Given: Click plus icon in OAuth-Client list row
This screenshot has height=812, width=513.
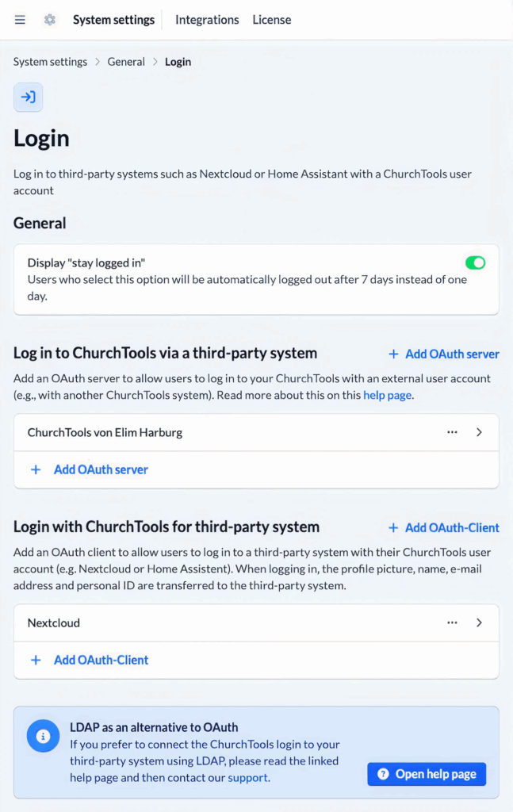Looking at the screenshot, I should pos(36,660).
